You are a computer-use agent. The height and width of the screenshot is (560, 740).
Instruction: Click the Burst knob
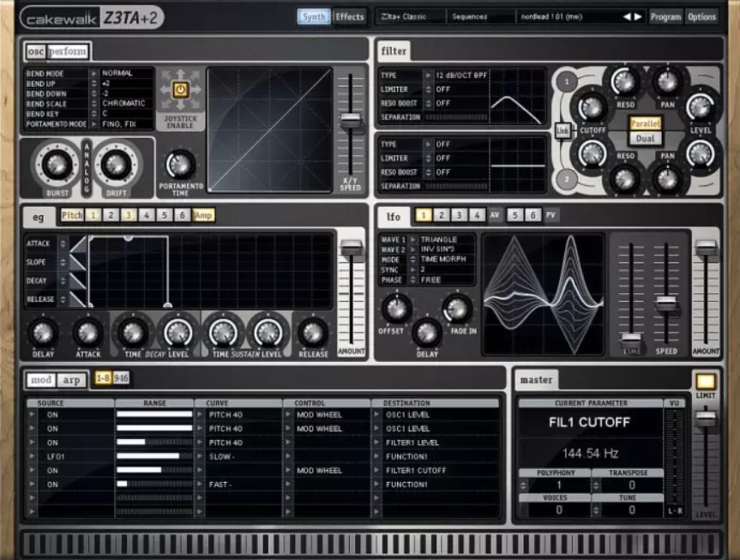pyautogui.click(x=57, y=165)
